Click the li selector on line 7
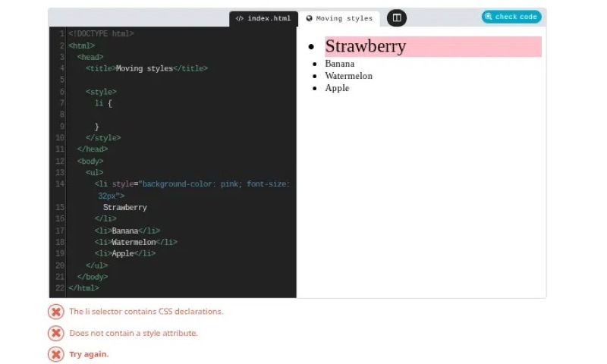The width and height of the screenshot is (607, 364). [99, 103]
